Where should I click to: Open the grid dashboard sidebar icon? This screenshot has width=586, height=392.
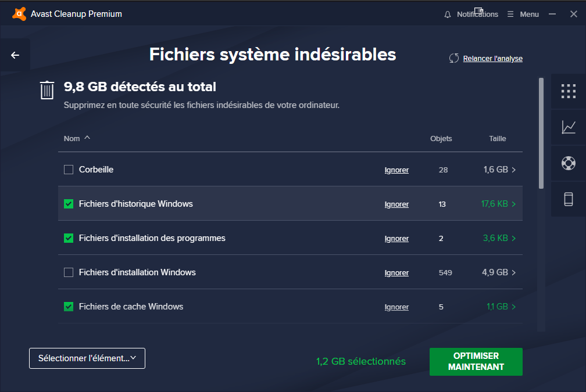(x=569, y=91)
